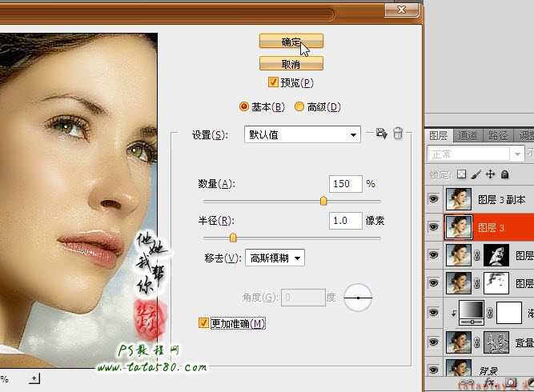Select the 高级(D) advanced mode radio
The image size is (534, 392).
coord(299,107)
